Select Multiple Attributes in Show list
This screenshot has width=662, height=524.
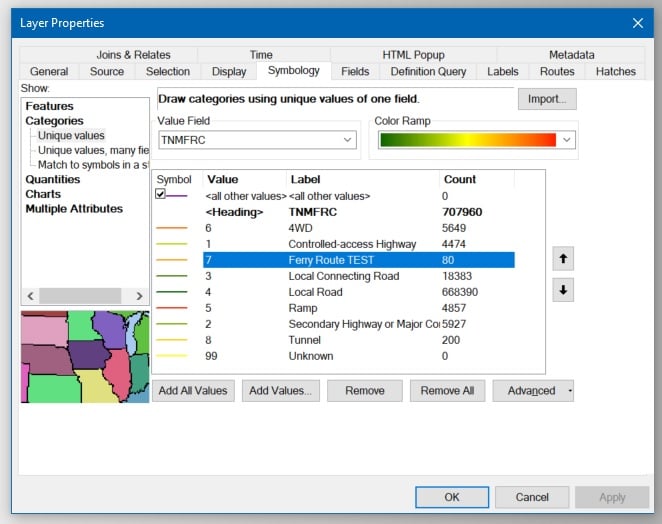click(x=74, y=209)
